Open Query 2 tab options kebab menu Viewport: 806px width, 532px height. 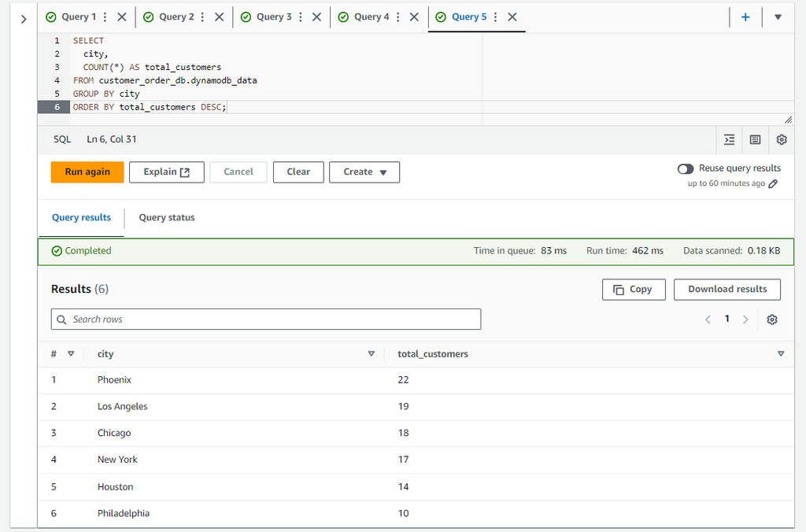click(x=203, y=17)
